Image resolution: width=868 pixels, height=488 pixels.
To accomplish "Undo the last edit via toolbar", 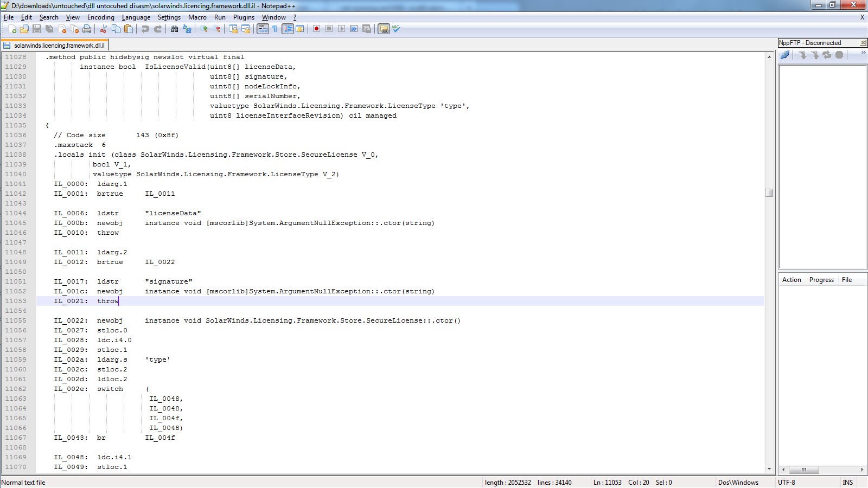I will (x=145, y=29).
